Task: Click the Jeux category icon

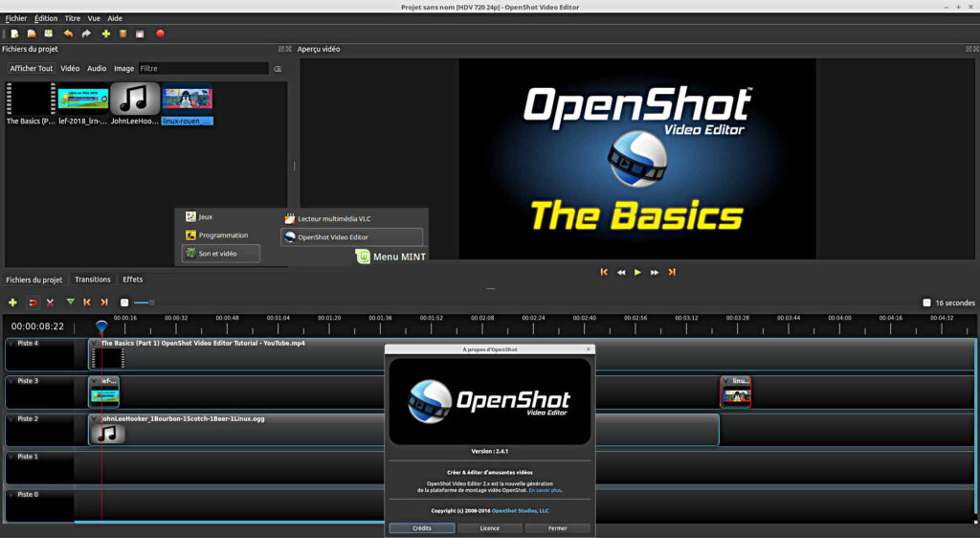Action: pyautogui.click(x=190, y=216)
